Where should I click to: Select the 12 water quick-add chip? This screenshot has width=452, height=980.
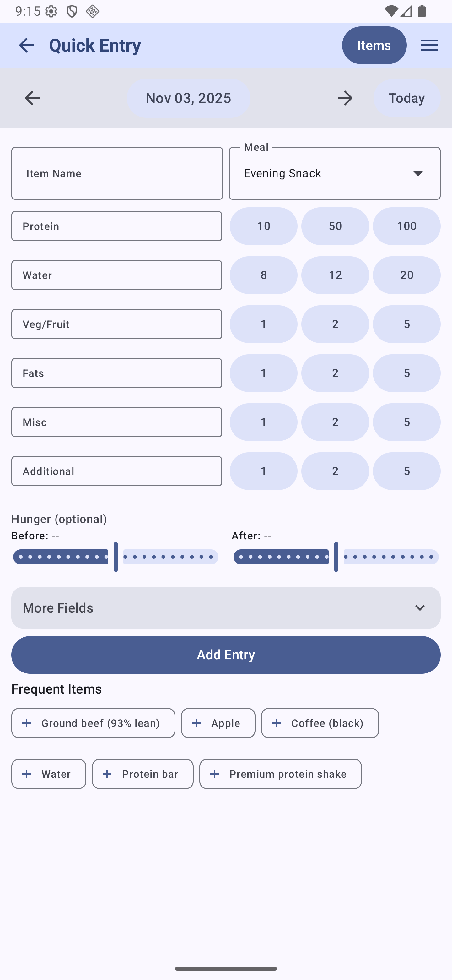(335, 275)
